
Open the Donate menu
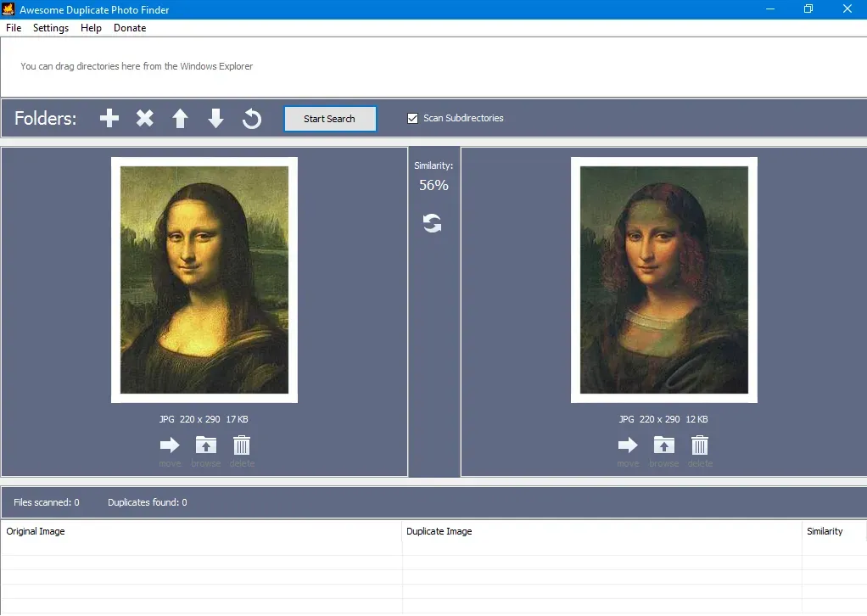coord(129,27)
